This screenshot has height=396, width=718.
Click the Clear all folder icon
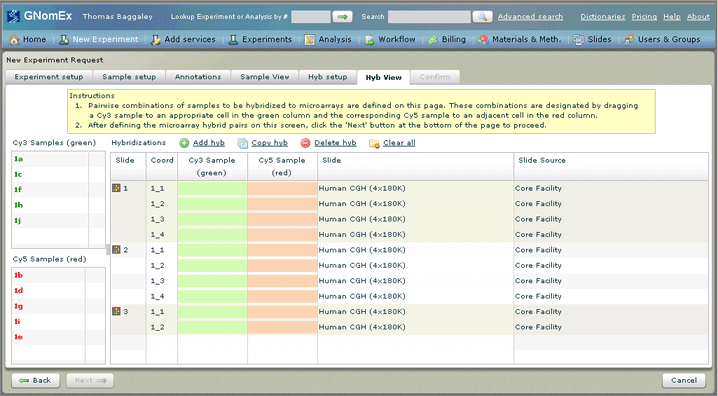coord(374,143)
